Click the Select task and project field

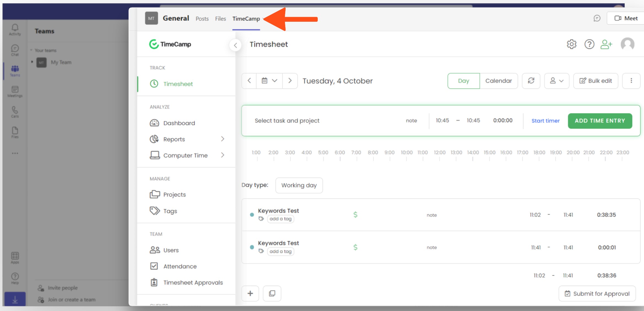point(287,121)
